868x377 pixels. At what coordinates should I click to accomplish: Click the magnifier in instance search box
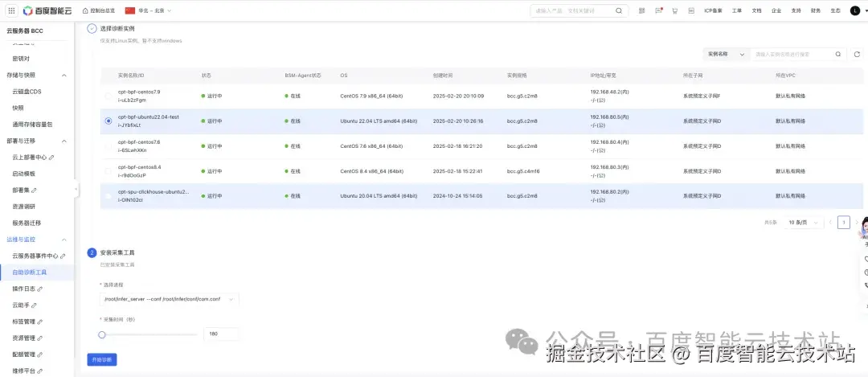click(838, 54)
